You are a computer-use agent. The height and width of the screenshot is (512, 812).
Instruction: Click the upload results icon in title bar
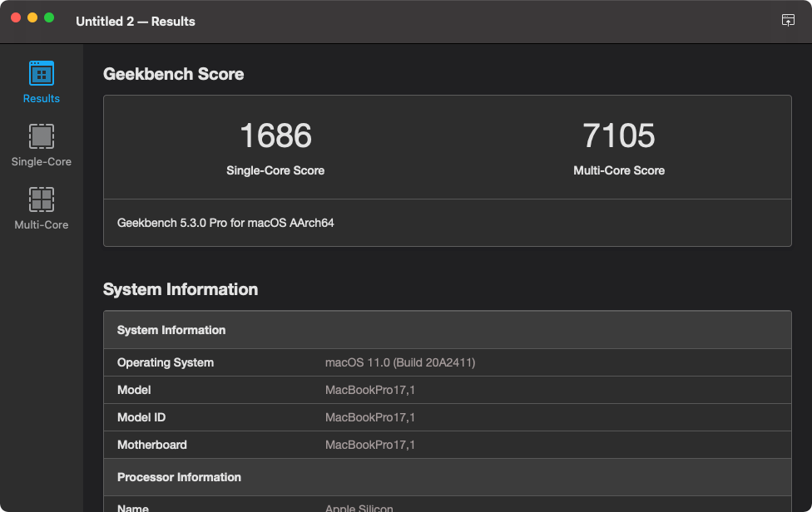pyautogui.click(x=788, y=20)
